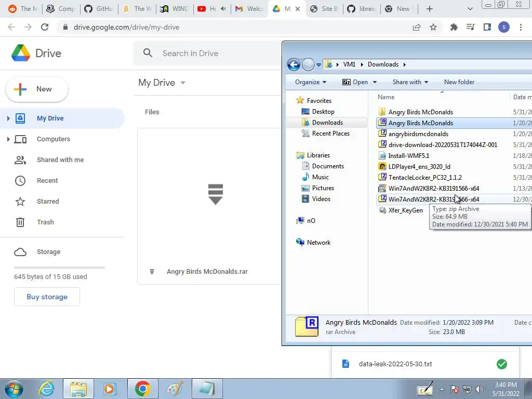Open the Storage section
Viewport: 532px width, 399px height.
[48, 252]
